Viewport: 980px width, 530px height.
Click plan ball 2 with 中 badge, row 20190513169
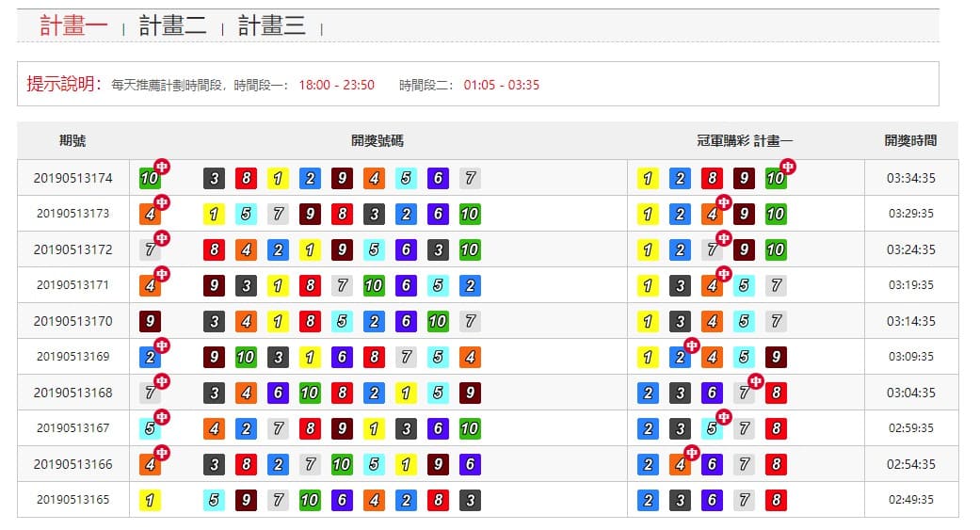pos(680,358)
